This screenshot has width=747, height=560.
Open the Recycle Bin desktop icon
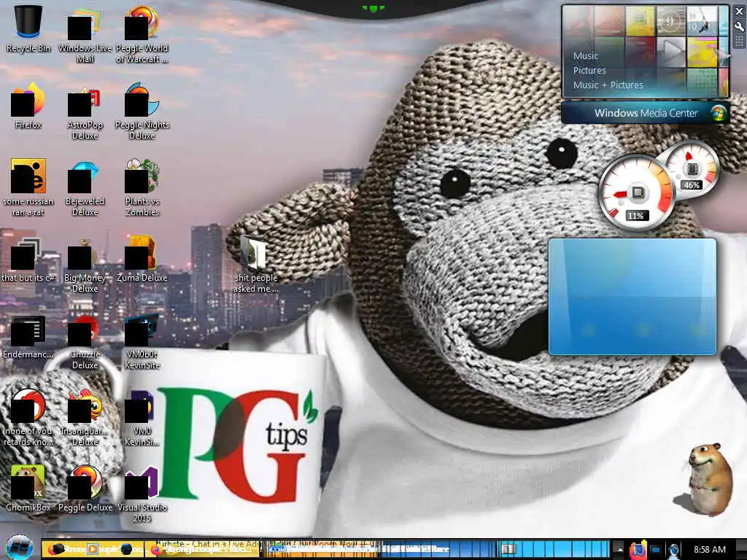point(28,29)
